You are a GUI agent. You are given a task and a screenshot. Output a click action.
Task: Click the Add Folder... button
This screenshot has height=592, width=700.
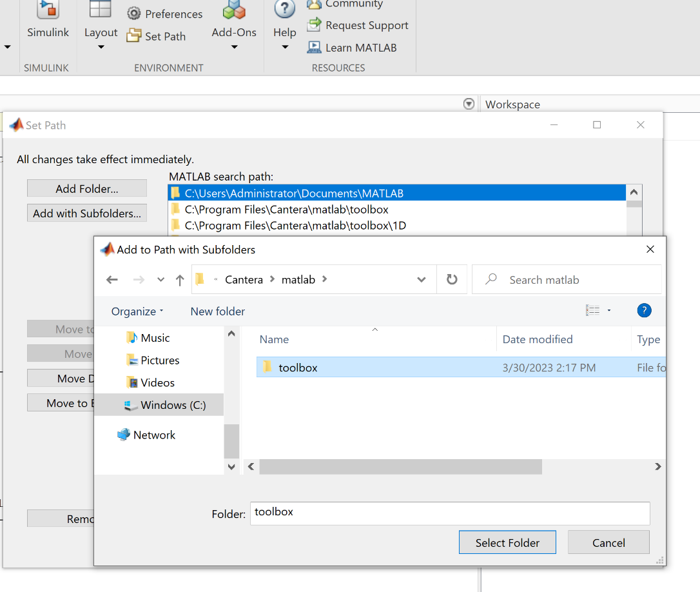point(87,189)
